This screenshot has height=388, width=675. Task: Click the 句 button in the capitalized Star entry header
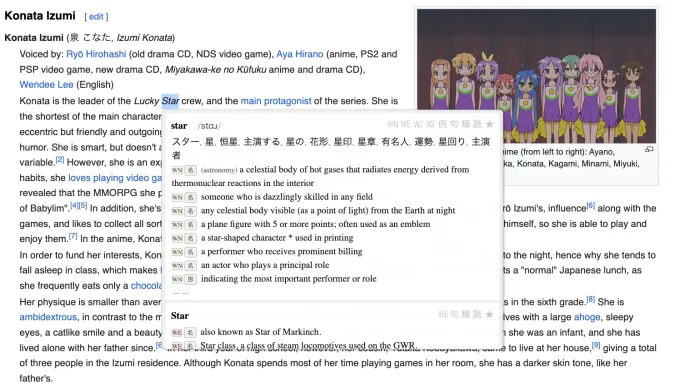454,314
